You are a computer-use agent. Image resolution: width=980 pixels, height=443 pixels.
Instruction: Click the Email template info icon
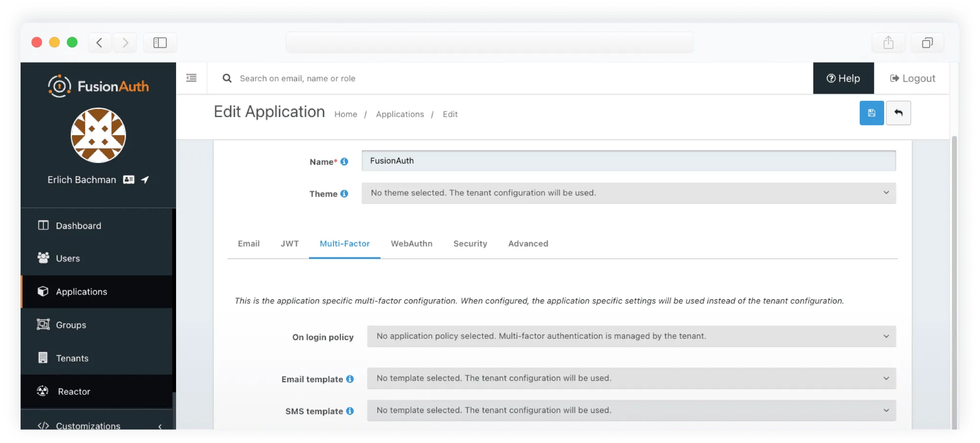point(350,379)
